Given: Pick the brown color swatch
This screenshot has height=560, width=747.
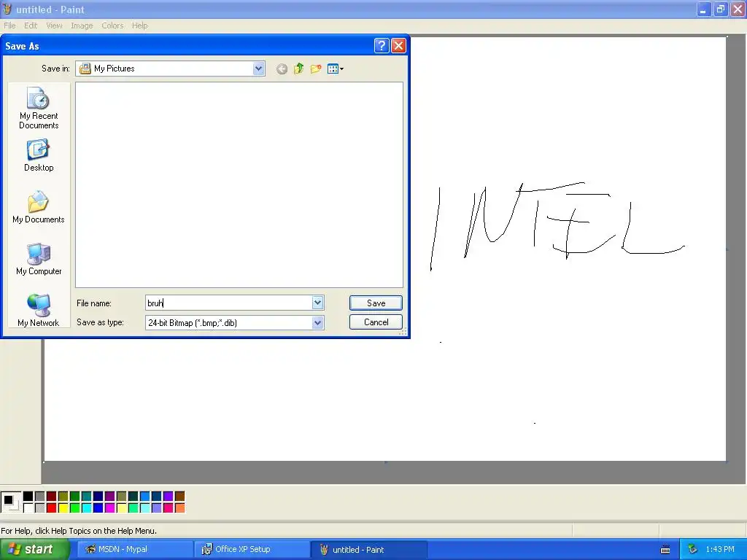Looking at the screenshot, I should [x=179, y=497].
